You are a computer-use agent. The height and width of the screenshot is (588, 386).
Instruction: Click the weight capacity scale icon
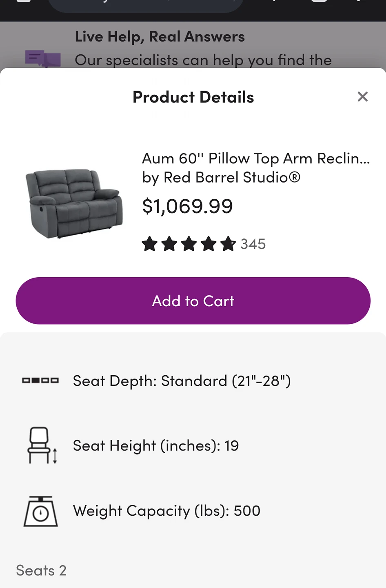pos(40,511)
